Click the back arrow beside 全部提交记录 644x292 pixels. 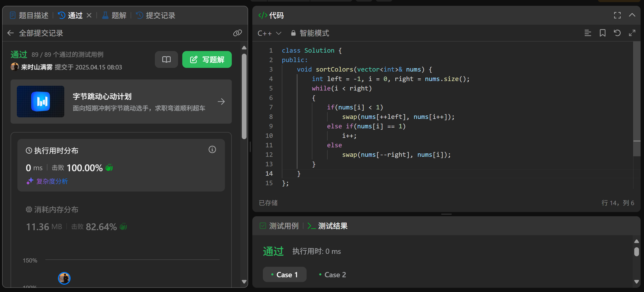(x=11, y=33)
